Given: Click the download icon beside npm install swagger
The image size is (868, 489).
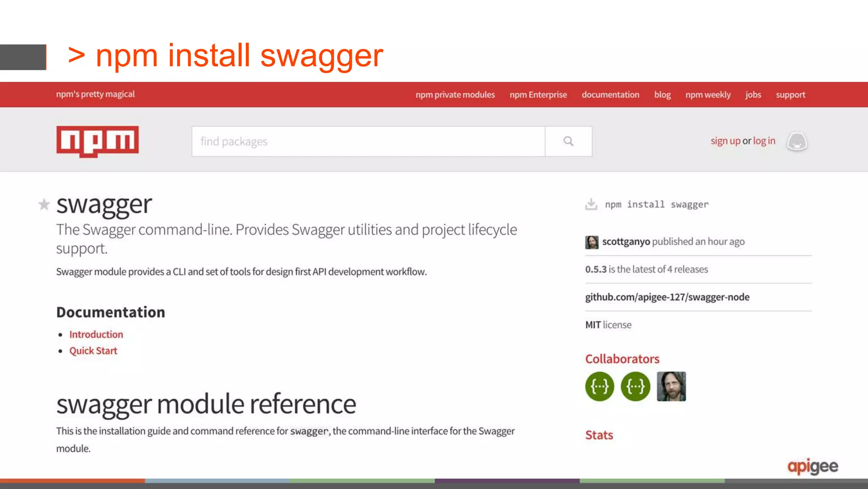Looking at the screenshot, I should [x=591, y=204].
